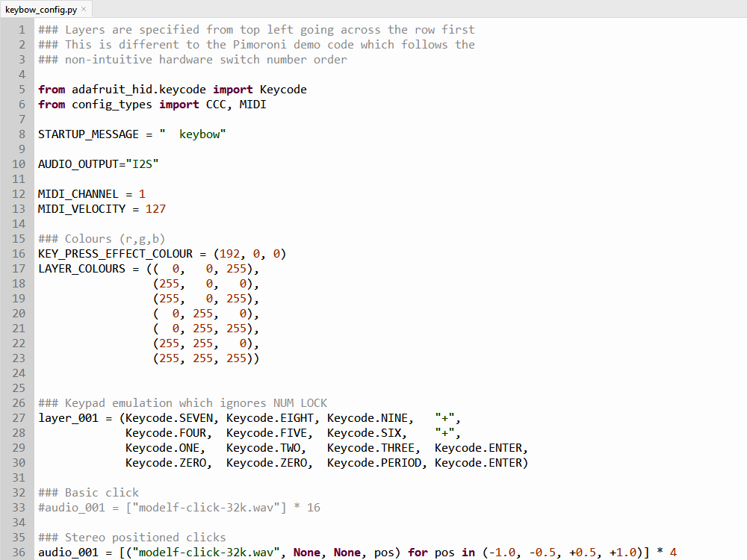
Task: Click Keycode.FIVE in layer_001
Action: (x=266, y=433)
